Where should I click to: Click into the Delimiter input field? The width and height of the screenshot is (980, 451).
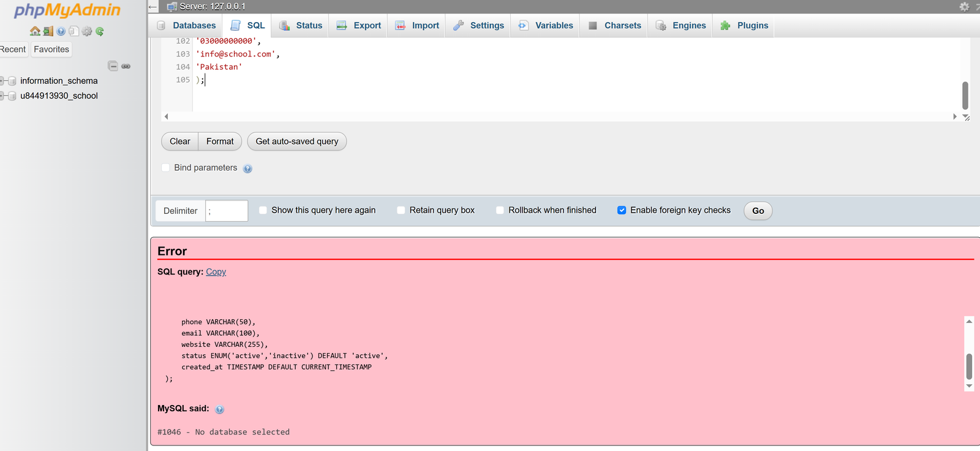pyautogui.click(x=227, y=211)
